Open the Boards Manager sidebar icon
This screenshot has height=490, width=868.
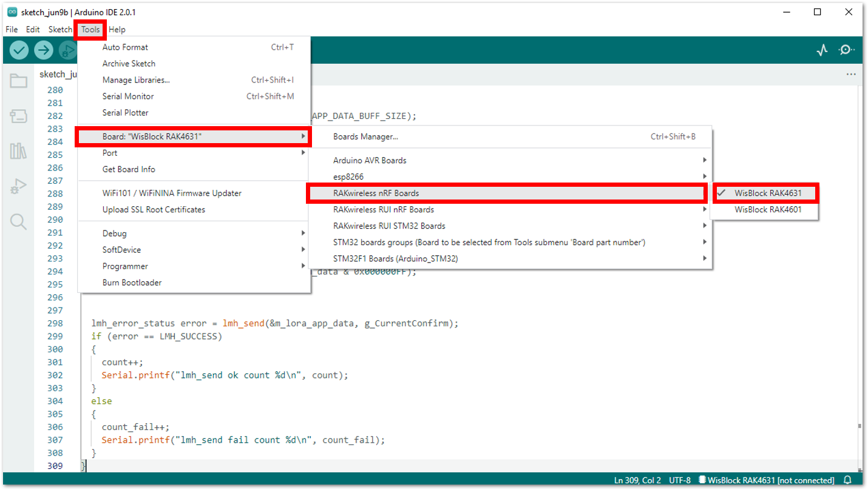18,116
